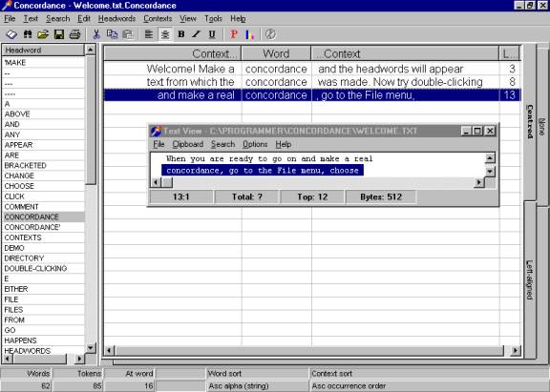Open the File menu in main window
Image resolution: width=550 pixels, height=392 pixels.
pos(10,18)
